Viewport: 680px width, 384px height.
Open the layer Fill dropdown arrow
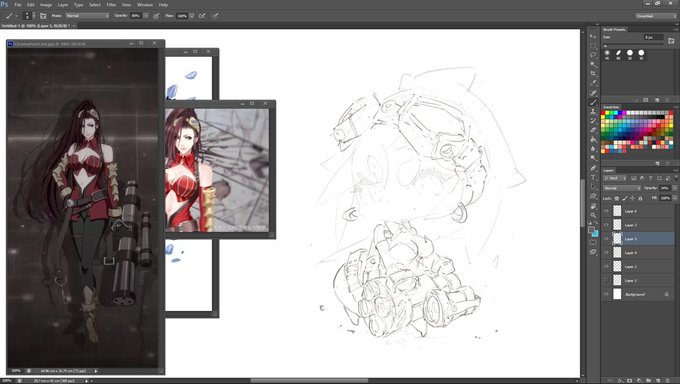point(675,198)
